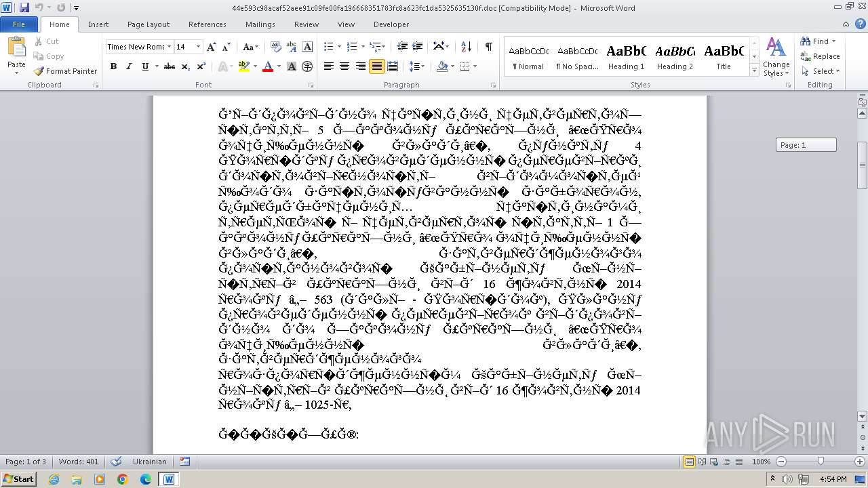This screenshot has width=868, height=488.
Task: Click Phonetic Guide icon
Action: pyautogui.click(x=292, y=47)
